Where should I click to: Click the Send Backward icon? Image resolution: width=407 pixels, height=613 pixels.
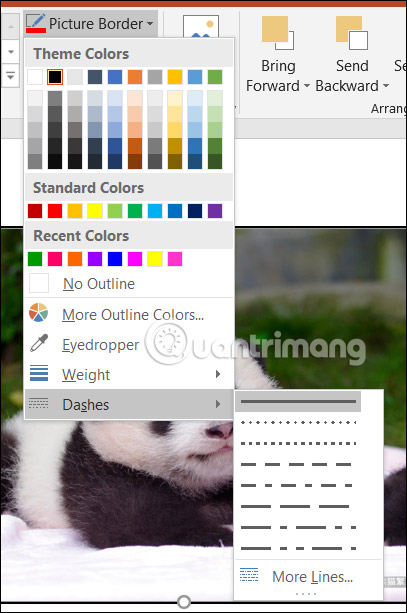coord(351,33)
